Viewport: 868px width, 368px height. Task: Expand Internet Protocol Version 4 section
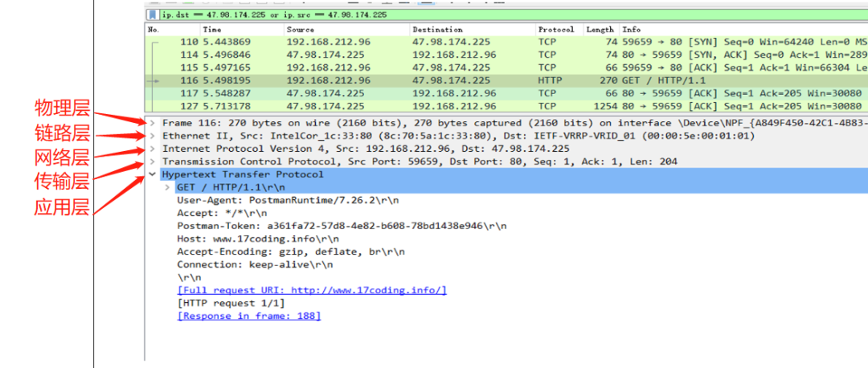(153, 149)
